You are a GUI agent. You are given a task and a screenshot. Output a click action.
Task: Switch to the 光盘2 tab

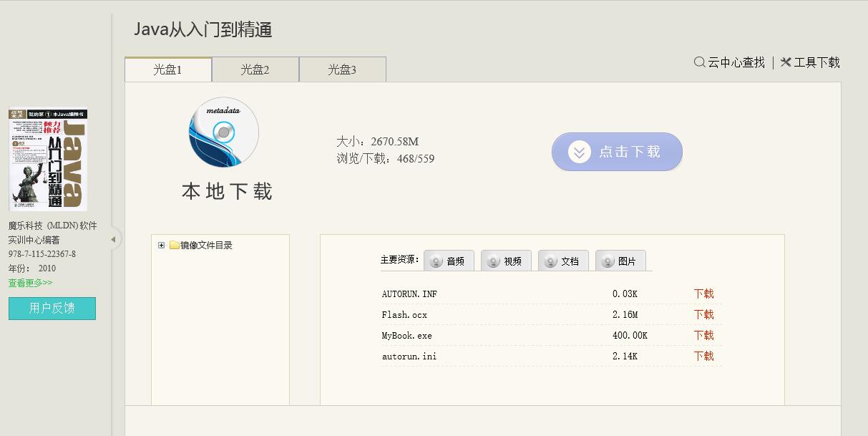click(x=255, y=69)
